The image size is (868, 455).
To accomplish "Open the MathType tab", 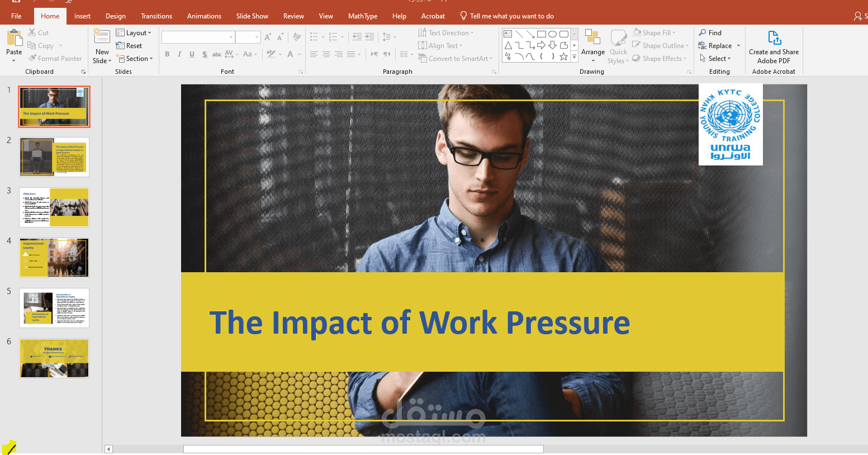I will tap(363, 16).
